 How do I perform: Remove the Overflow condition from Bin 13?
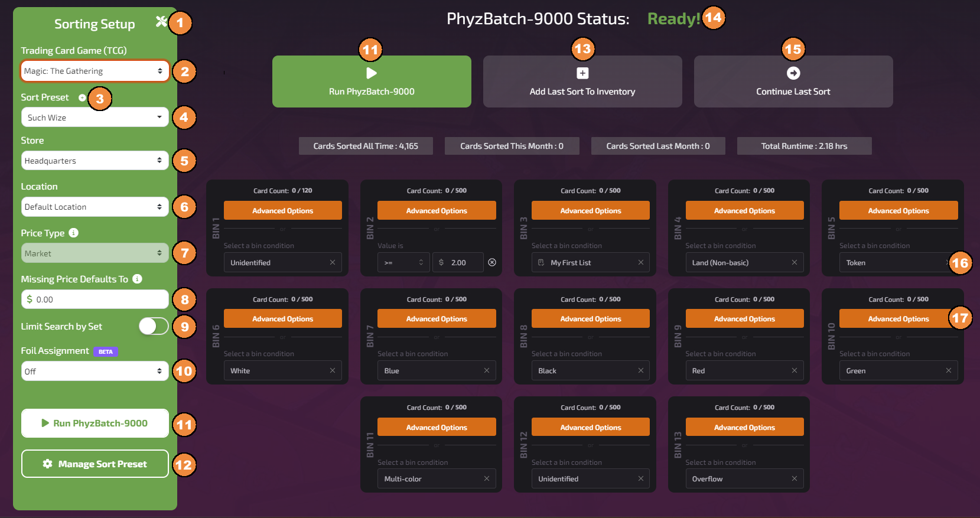pyautogui.click(x=795, y=478)
